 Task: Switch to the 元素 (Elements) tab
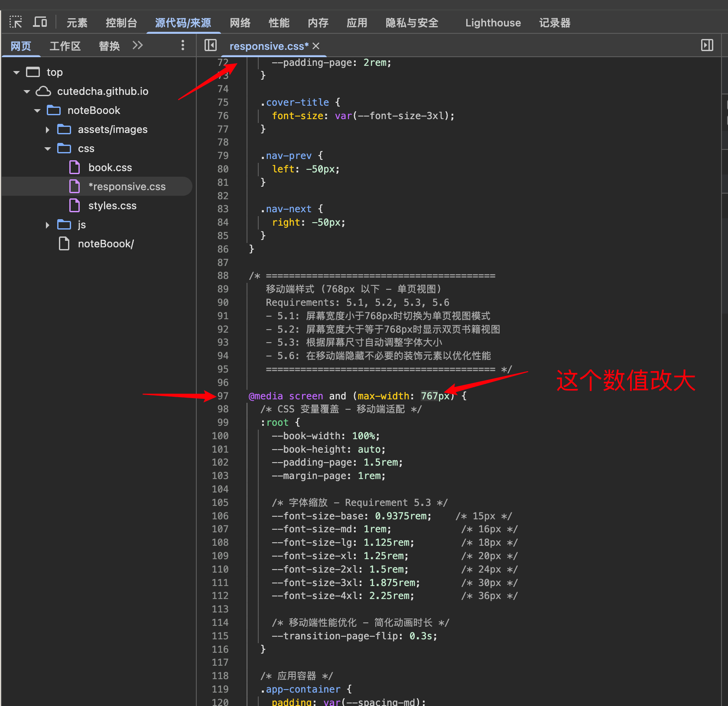tap(77, 23)
